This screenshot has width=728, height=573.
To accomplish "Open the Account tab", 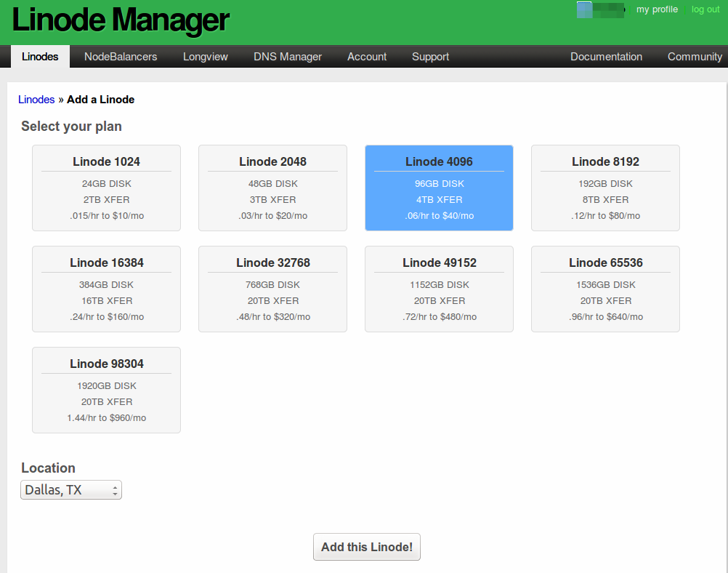I will coord(367,57).
